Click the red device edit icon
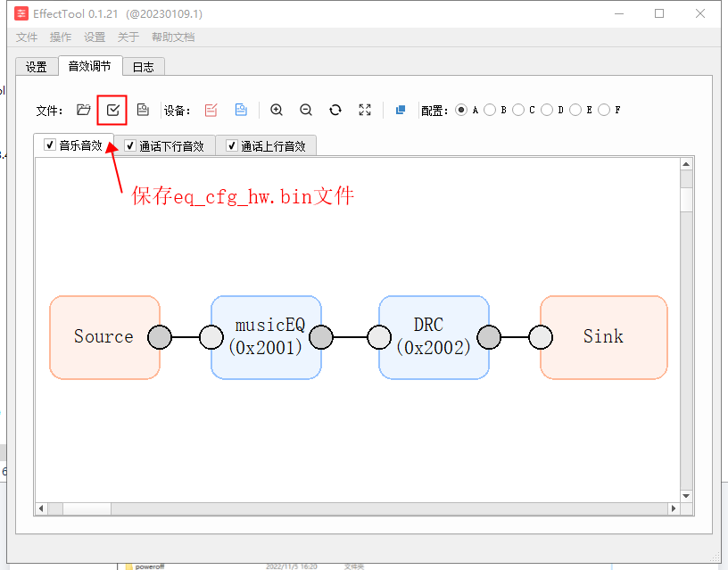728x570 pixels. [x=211, y=110]
